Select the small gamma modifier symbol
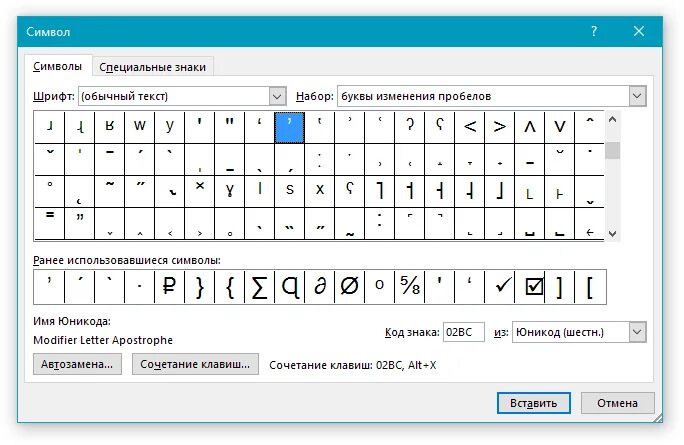Viewport: 684px width, 445px height. (230, 191)
